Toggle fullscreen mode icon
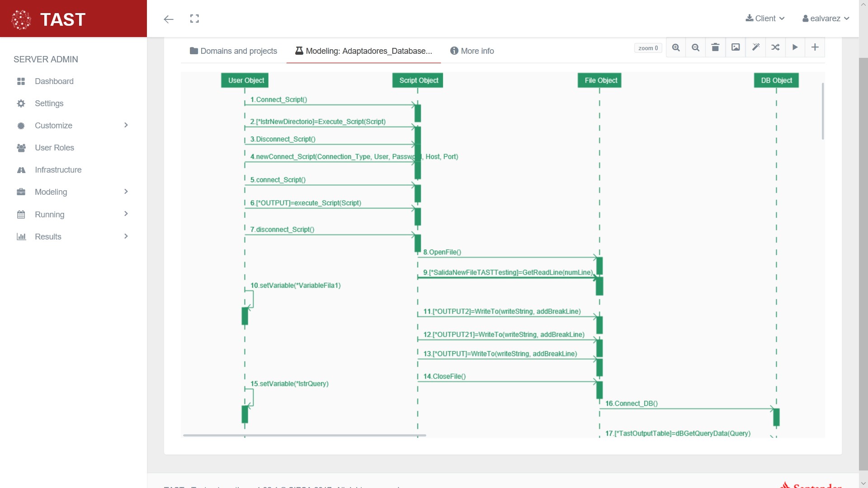Viewport: 868px width, 488px height. (x=194, y=19)
